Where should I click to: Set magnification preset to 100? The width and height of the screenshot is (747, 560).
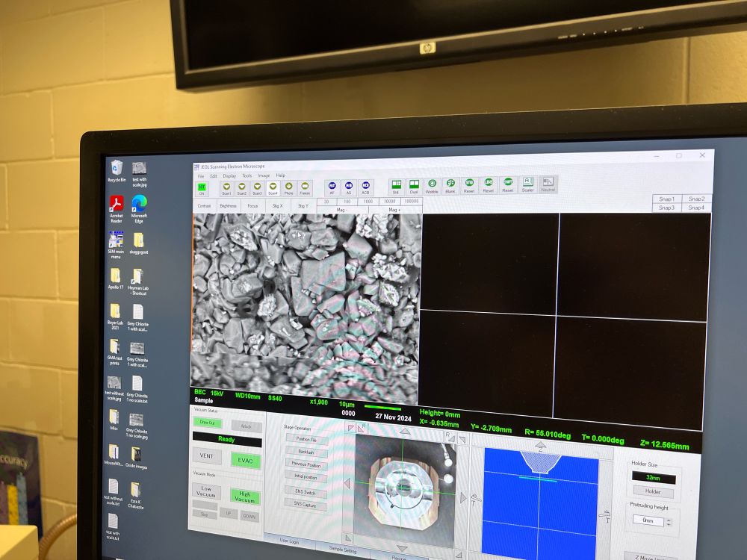(347, 202)
